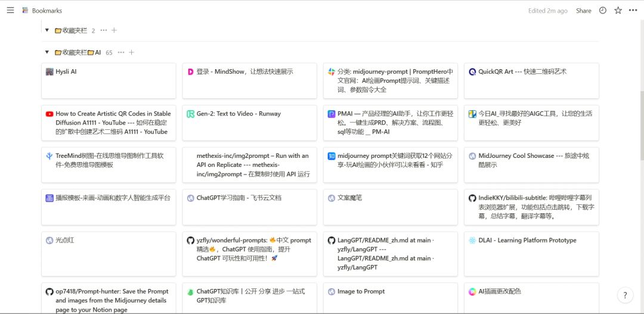
Task: Click the Hysli AI card favicon
Action: (49, 71)
